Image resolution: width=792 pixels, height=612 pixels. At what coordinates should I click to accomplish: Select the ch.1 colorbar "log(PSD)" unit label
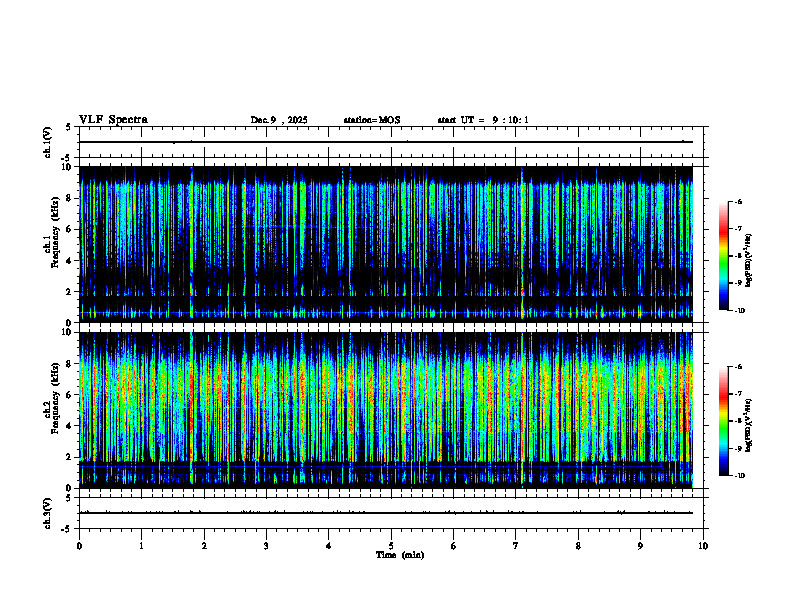(749, 261)
